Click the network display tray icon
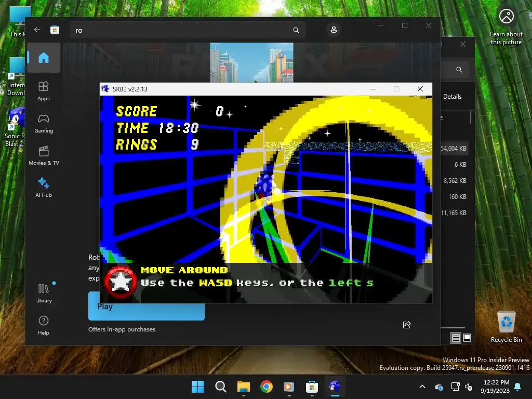The image size is (532, 399). [455, 387]
